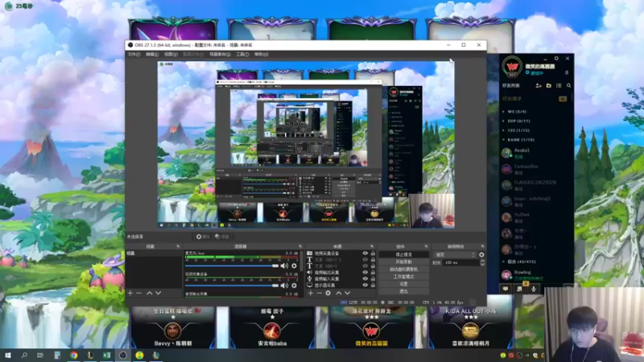Adjust 视频采集设备 mixer volume slider
This screenshot has height=362, width=644.
coord(232,286)
